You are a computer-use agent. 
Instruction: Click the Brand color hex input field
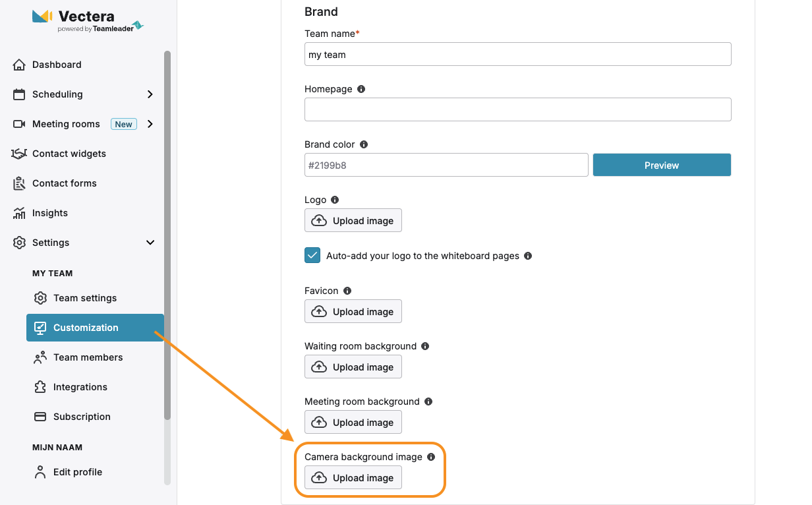pyautogui.click(x=446, y=165)
